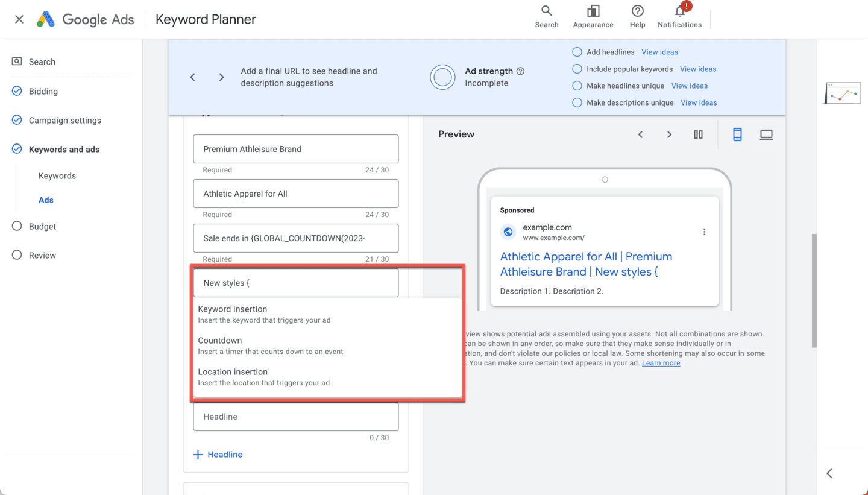Image resolution: width=868 pixels, height=495 pixels.
Task: Click the three-dot menu in ad preview
Action: (x=704, y=232)
